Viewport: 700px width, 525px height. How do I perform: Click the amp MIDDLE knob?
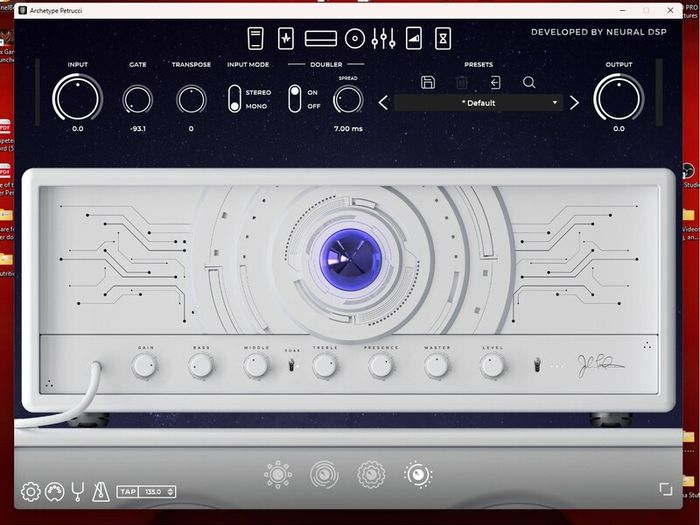click(x=256, y=366)
